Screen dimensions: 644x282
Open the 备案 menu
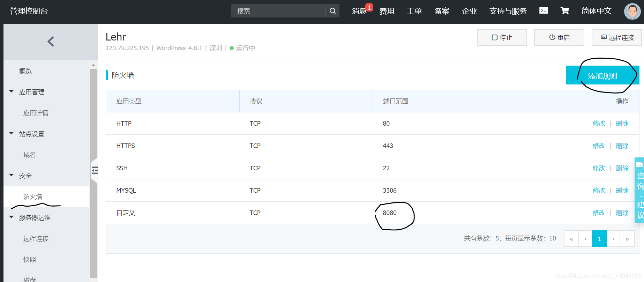tap(442, 11)
